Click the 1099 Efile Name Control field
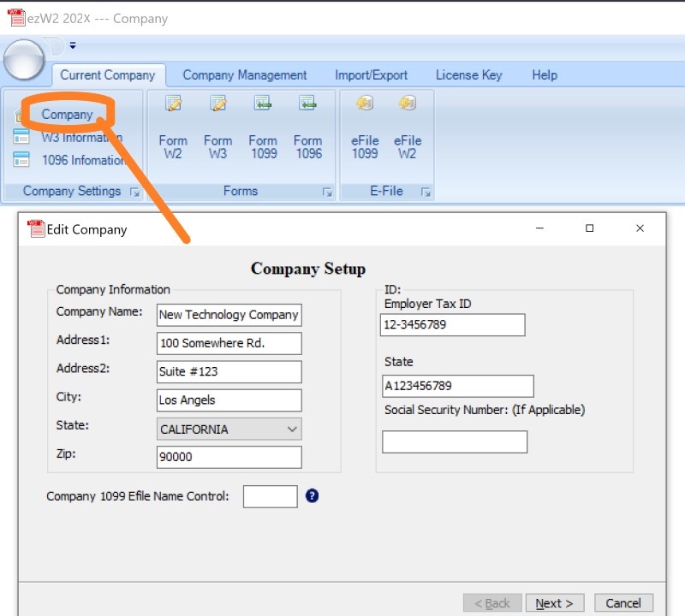This screenshot has height=616, width=685. pyautogui.click(x=270, y=496)
